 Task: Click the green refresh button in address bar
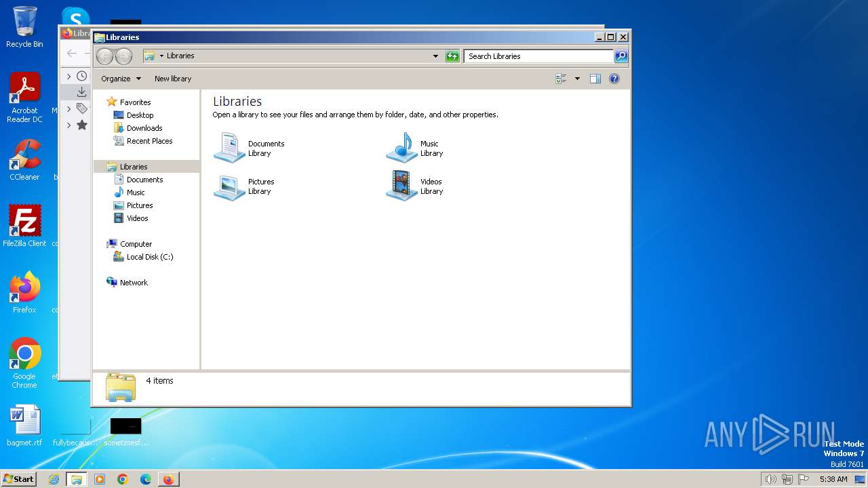point(452,56)
